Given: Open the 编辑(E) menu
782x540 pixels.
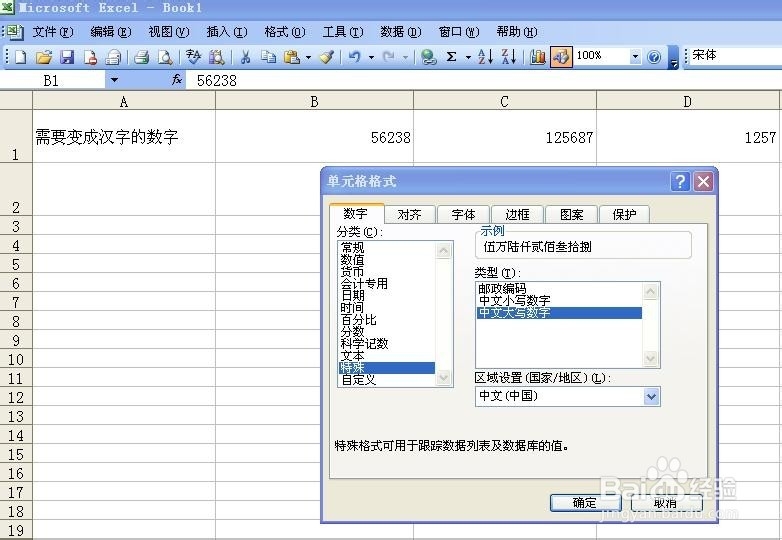Looking at the screenshot, I should pos(111,32).
